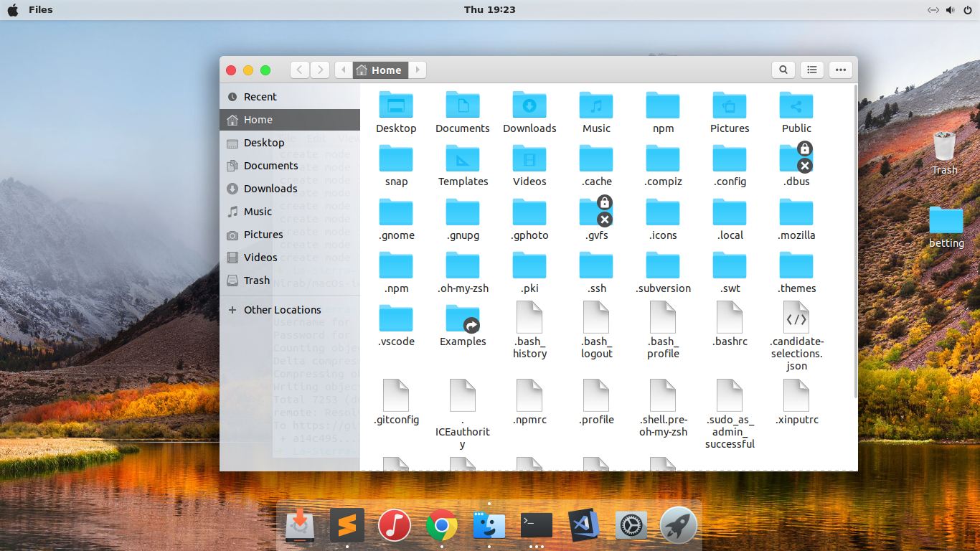Open the rocket Launchpad dock icon
The image size is (980, 551).
pos(679,525)
